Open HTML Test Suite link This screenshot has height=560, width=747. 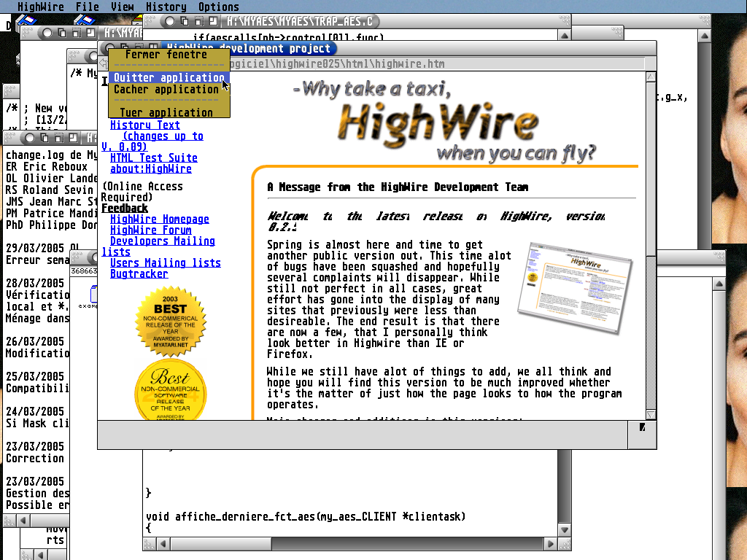click(153, 158)
